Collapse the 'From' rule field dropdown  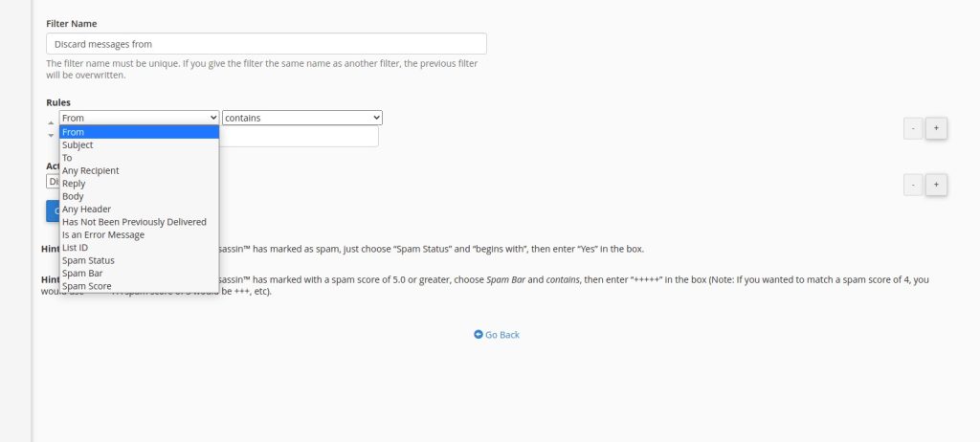pos(139,118)
